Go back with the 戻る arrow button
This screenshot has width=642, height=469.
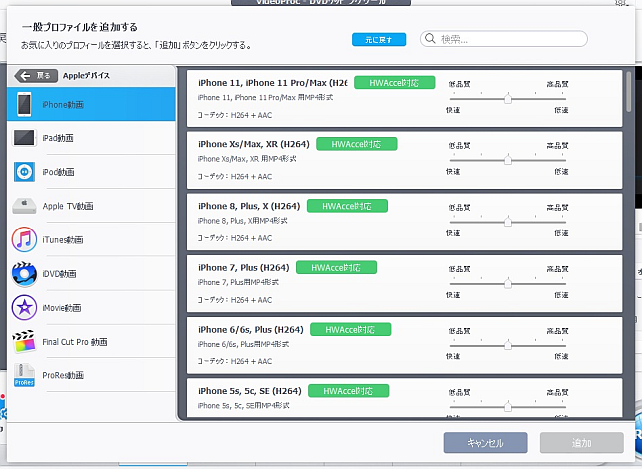click(x=36, y=75)
